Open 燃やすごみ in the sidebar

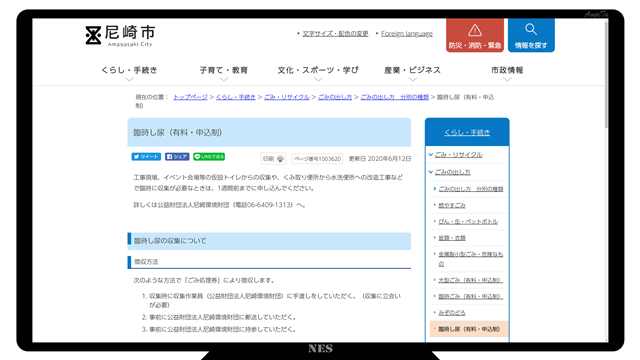click(452, 205)
